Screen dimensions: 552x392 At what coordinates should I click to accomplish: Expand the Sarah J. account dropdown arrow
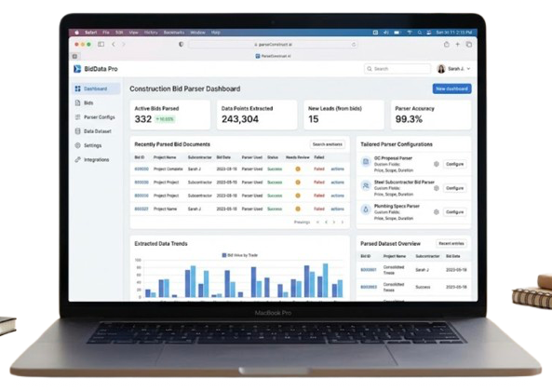(x=468, y=69)
